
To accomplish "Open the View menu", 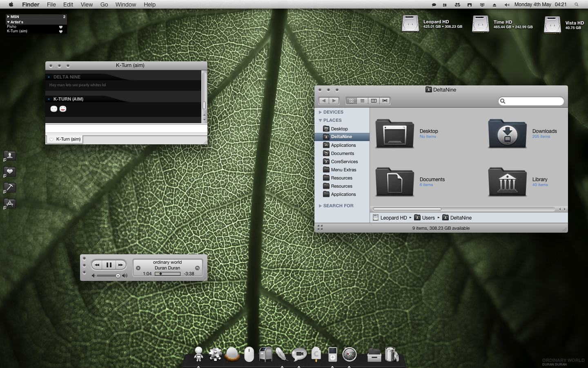I will pos(87,4).
